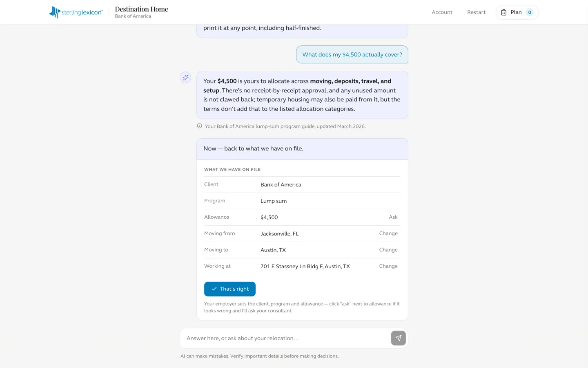Click the 'back to what we have on file' message
The height and width of the screenshot is (368, 588).
click(302, 149)
